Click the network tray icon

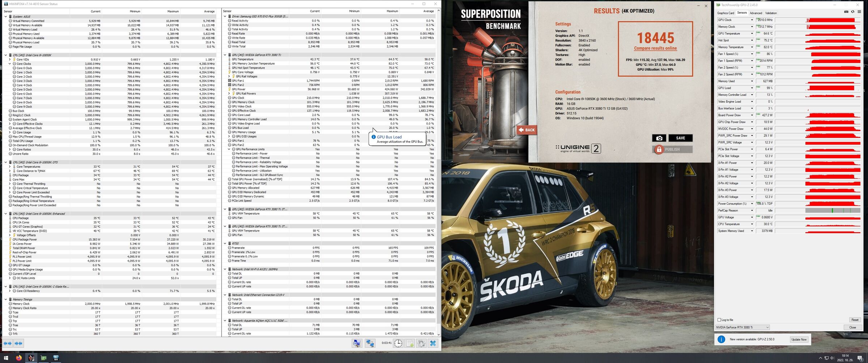click(826, 358)
